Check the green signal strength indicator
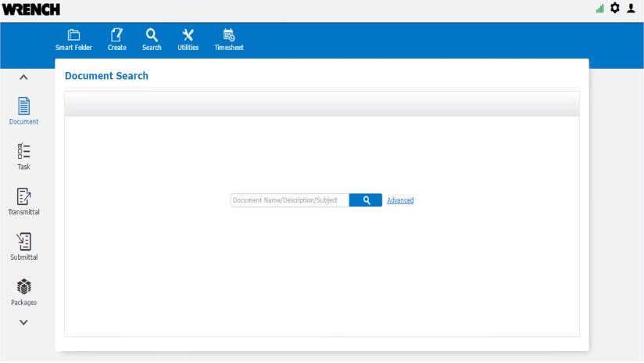This screenshot has width=644, height=363. (600, 9)
